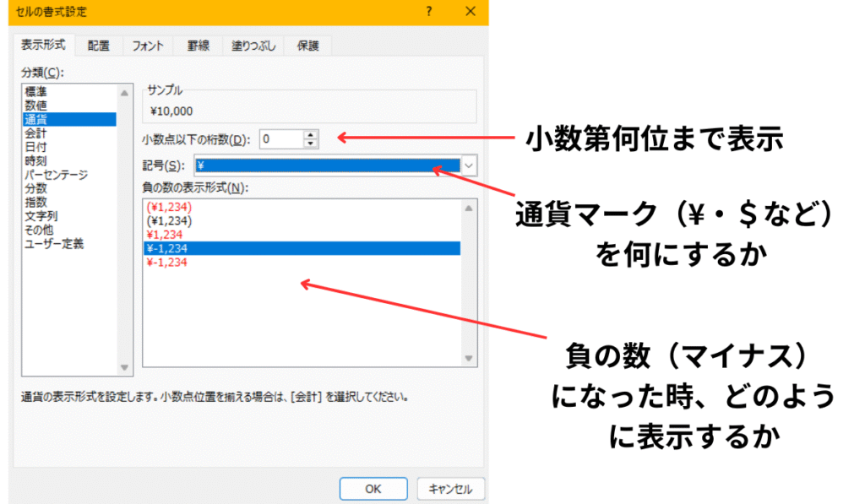This screenshot has height=504, width=865.
Task: Choose ユーザー定義 in the category list
Action: (54, 244)
